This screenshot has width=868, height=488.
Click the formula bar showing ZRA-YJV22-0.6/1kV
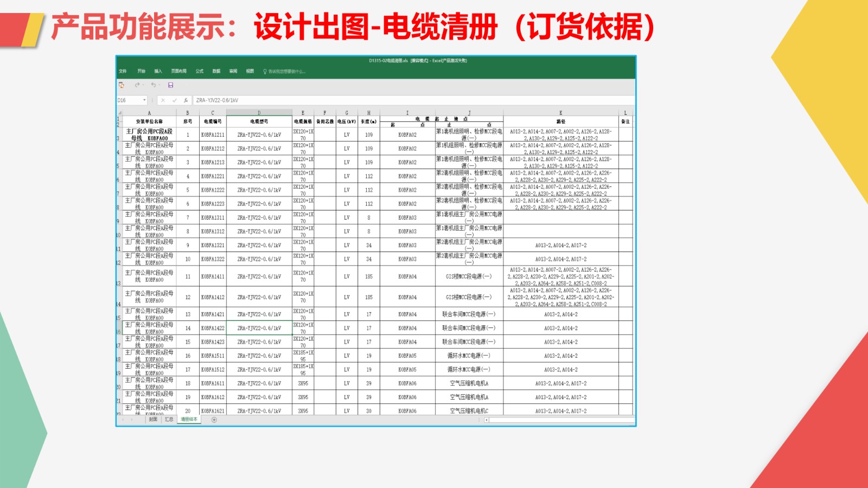click(413, 100)
